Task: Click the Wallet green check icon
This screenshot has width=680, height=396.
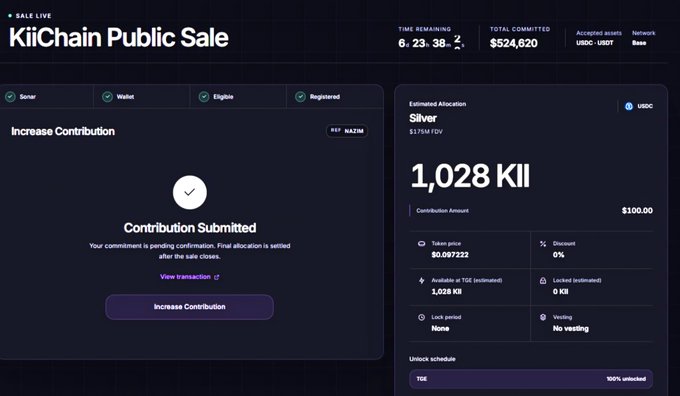Action: [107, 97]
